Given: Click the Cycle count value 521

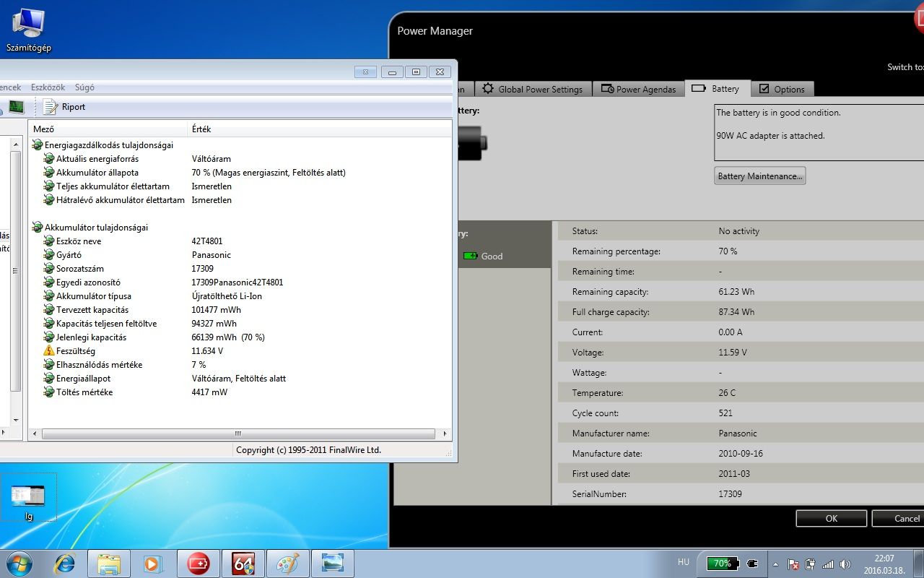Looking at the screenshot, I should (x=725, y=413).
